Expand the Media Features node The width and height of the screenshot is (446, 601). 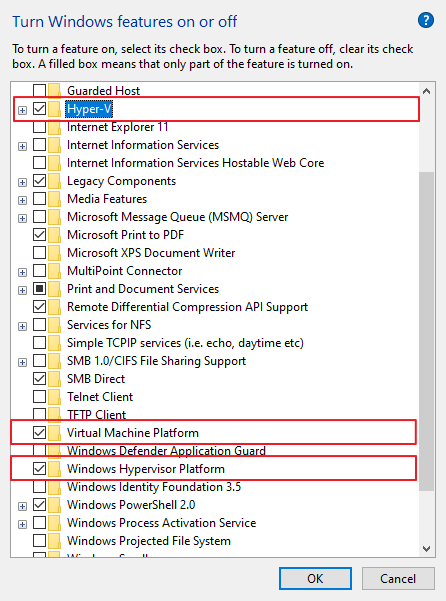tap(23, 200)
